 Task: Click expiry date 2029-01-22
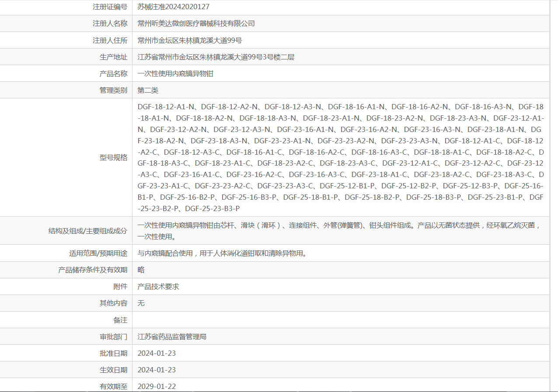tap(157, 386)
